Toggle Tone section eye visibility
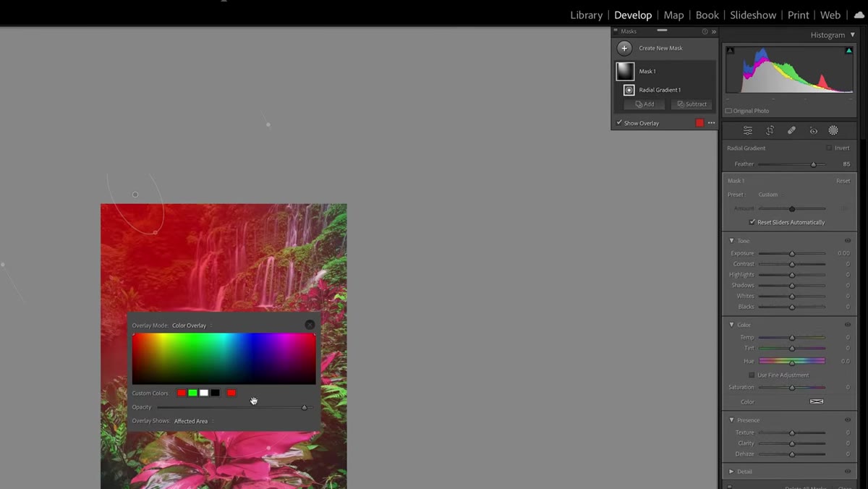The height and width of the screenshot is (489, 868). (x=848, y=241)
